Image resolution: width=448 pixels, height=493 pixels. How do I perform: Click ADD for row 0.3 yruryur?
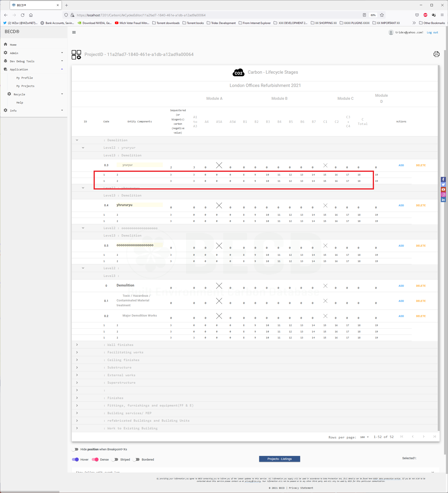click(x=401, y=165)
